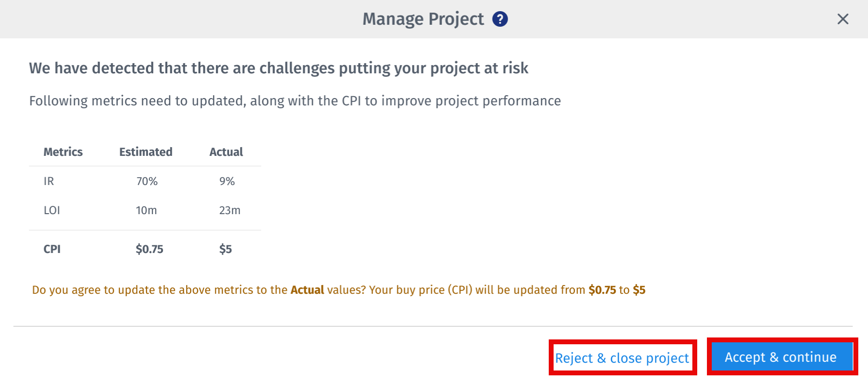
Task: Click actual CPI $5 in the table
Action: click(226, 249)
